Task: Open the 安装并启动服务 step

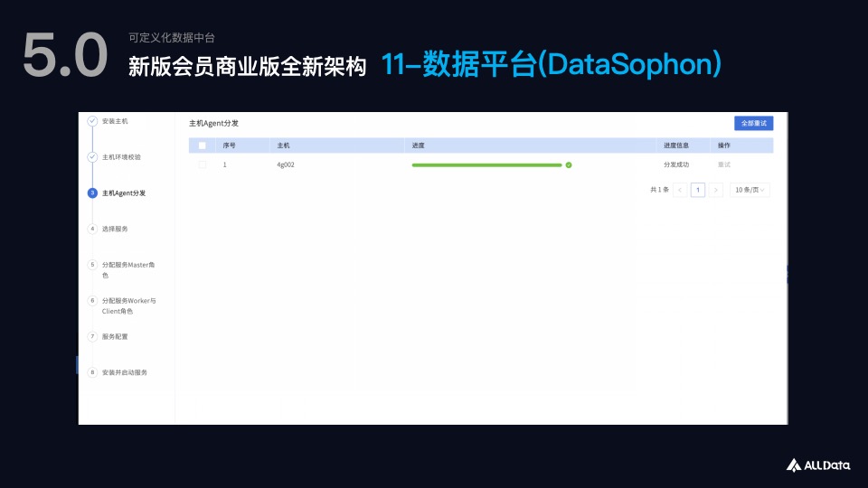Action: click(x=125, y=372)
